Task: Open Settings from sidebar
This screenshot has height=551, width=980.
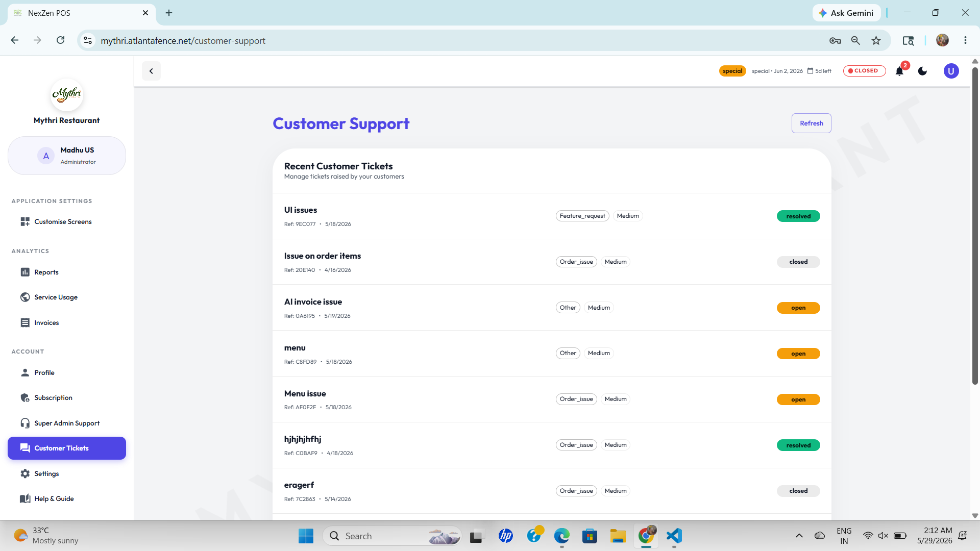Action: pos(67,474)
